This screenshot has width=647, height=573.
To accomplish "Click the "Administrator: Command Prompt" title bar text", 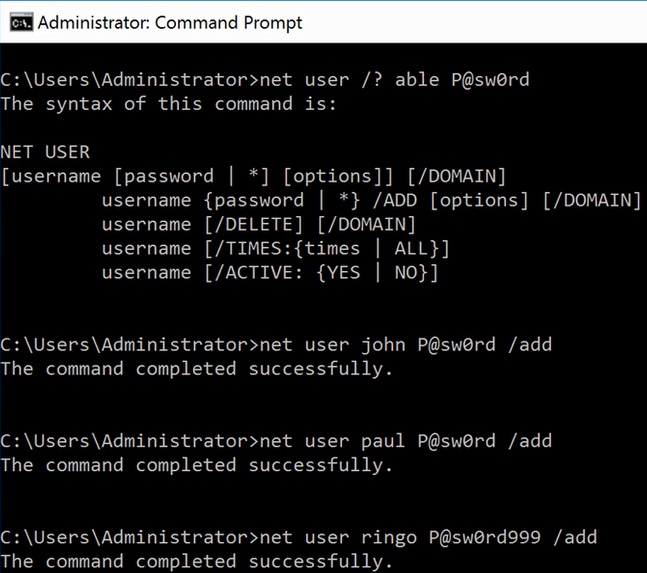I will (169, 22).
